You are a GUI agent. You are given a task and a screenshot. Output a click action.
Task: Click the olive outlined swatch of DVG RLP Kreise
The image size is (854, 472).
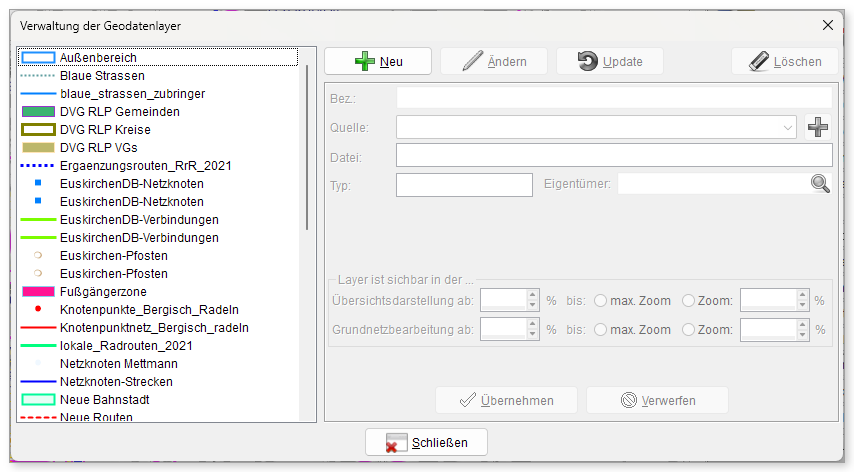38,130
